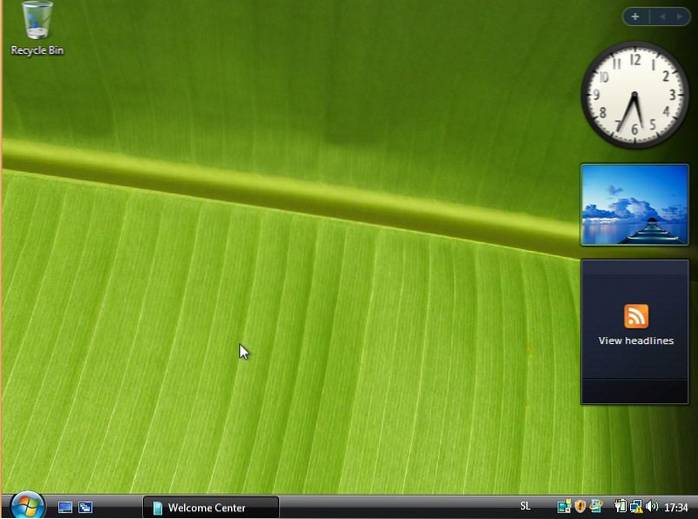Click the network status tray icon
This screenshot has height=519, width=698.
636,507
